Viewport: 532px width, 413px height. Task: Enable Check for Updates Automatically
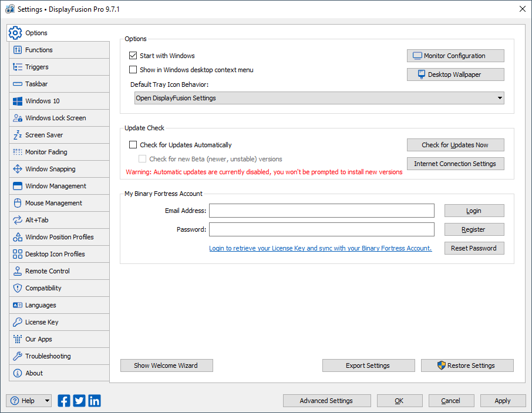tap(133, 145)
